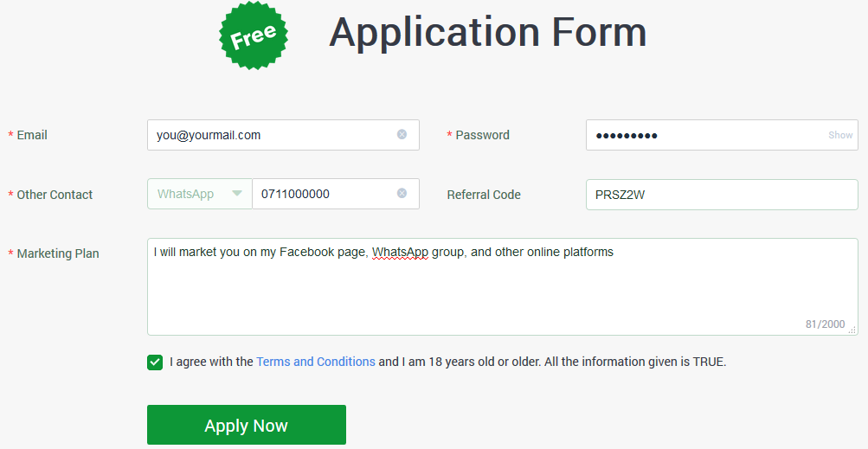Clear the phone number using its X icon
The height and width of the screenshot is (449, 868).
tap(402, 193)
